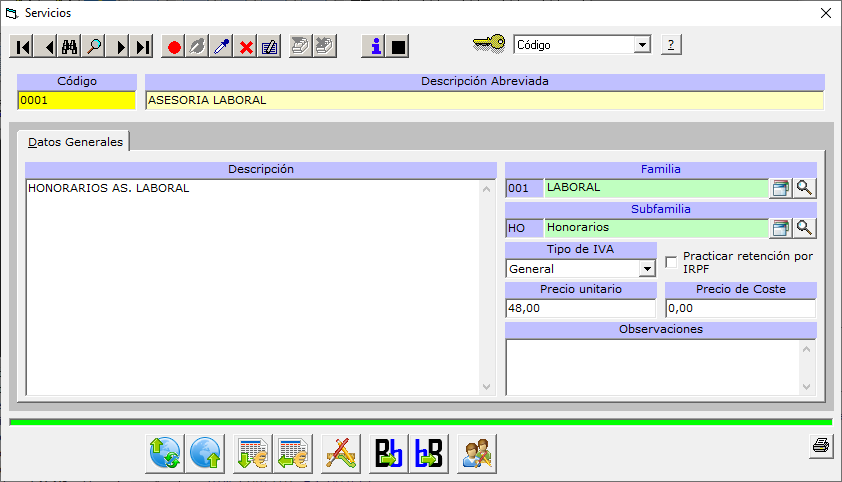This screenshot has height=482, width=842.
Task: Select the Datos Generales tab
Action: (75, 142)
